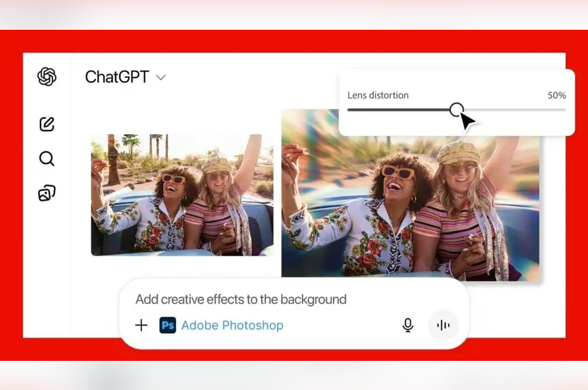The width and height of the screenshot is (588, 390).
Task: Select the search icon in the sidebar
Action: (46, 159)
